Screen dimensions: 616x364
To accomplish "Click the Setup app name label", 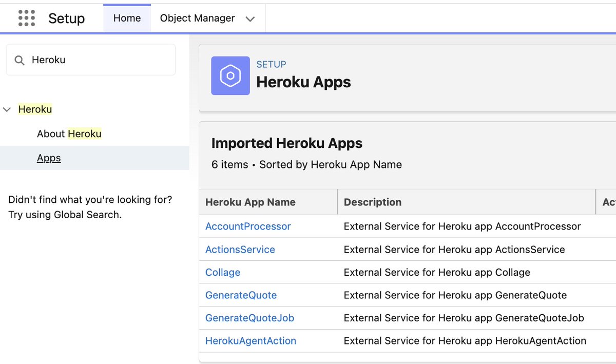I will [x=67, y=18].
